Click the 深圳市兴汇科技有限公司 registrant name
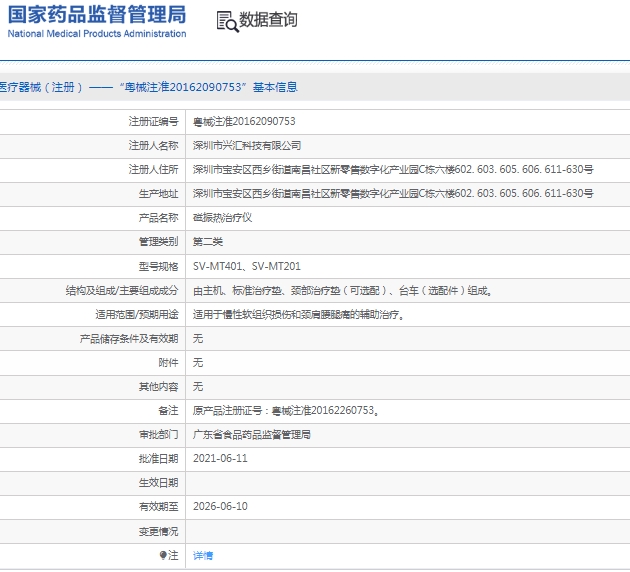 (x=247, y=145)
